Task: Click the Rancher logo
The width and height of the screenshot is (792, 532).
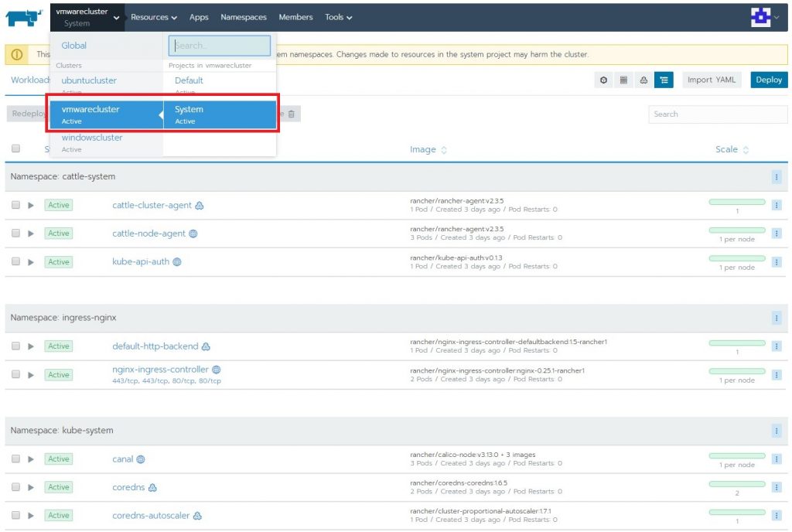Action: tap(23, 18)
